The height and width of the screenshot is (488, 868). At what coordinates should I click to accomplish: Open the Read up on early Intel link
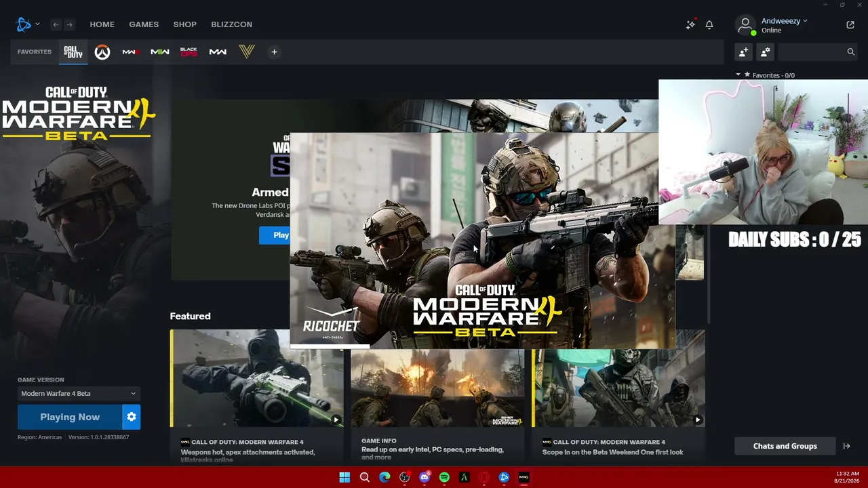click(433, 453)
